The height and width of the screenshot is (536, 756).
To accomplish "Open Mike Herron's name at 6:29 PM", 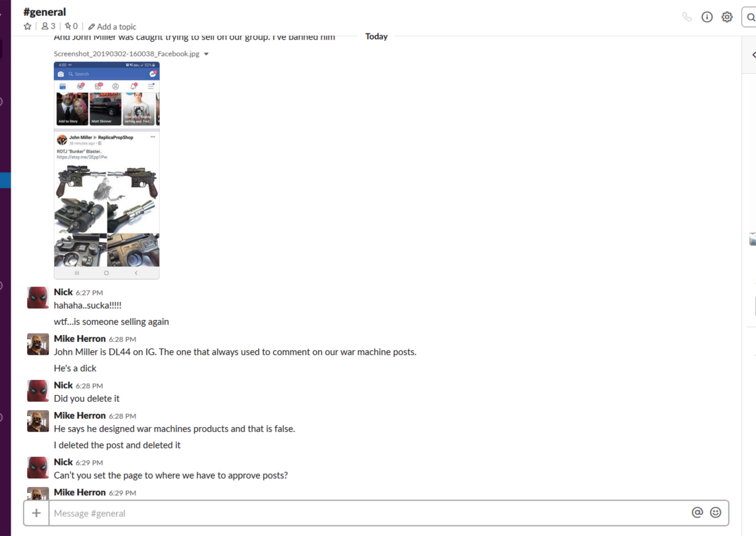I will 80,492.
